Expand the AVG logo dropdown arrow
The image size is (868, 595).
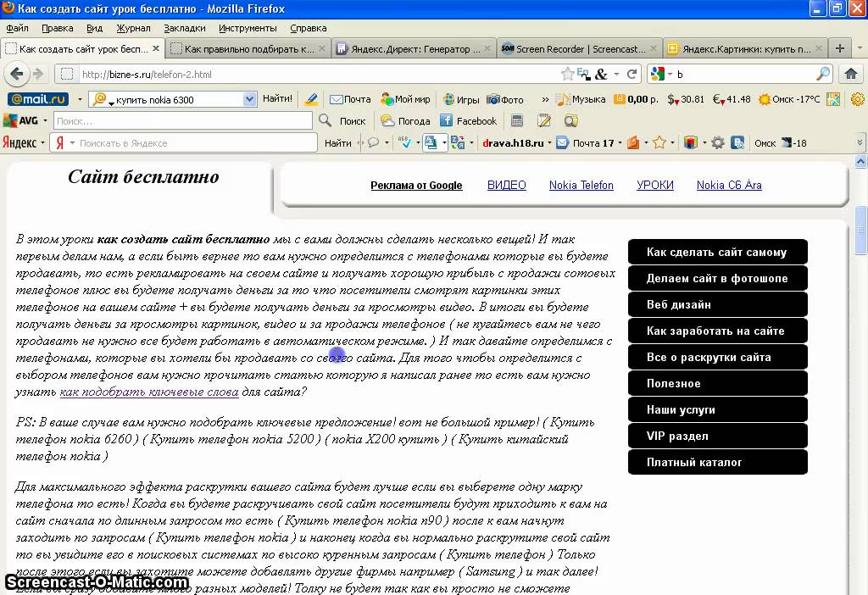(x=45, y=120)
